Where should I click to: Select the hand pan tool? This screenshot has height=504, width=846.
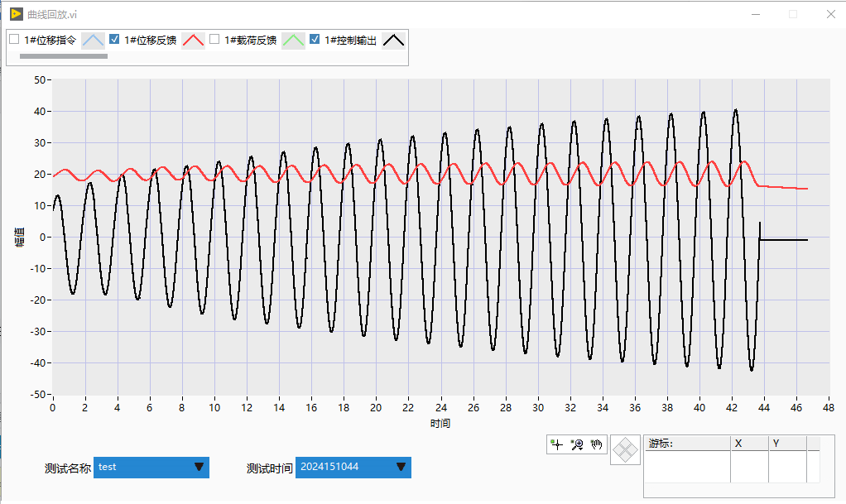point(597,445)
